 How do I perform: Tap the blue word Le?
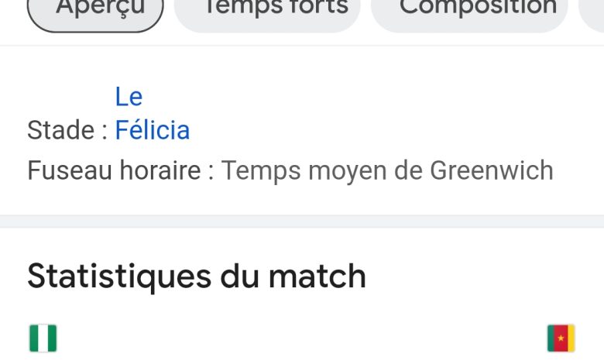click(x=129, y=96)
